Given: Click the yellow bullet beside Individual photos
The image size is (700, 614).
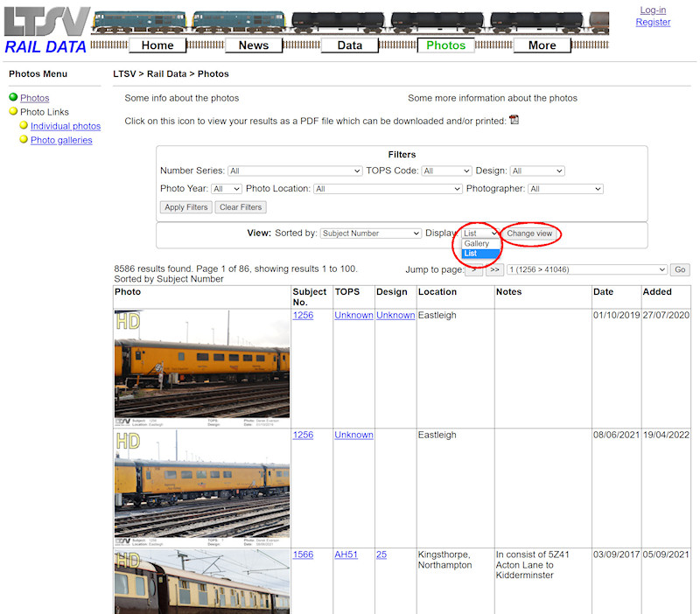Looking at the screenshot, I should (24, 125).
